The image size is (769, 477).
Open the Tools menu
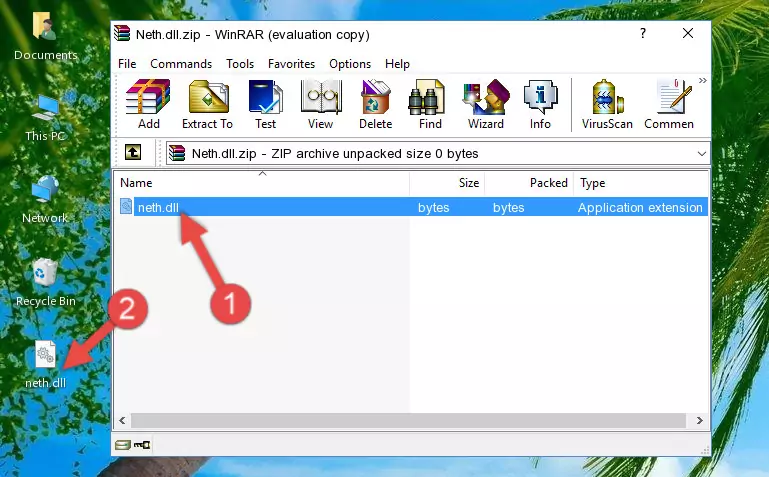pyautogui.click(x=240, y=64)
